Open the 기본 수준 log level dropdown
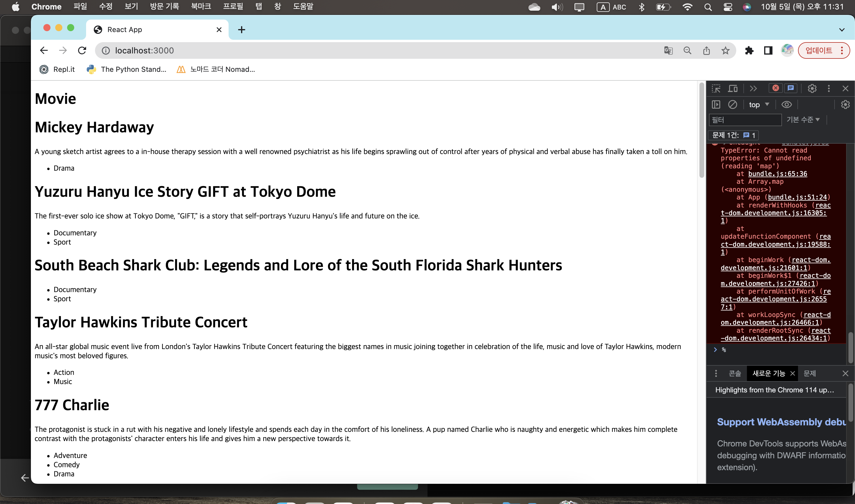 (x=803, y=120)
